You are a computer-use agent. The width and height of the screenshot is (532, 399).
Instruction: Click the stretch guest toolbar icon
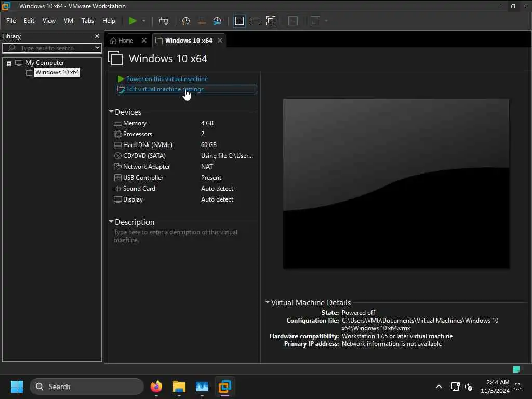tap(315, 21)
